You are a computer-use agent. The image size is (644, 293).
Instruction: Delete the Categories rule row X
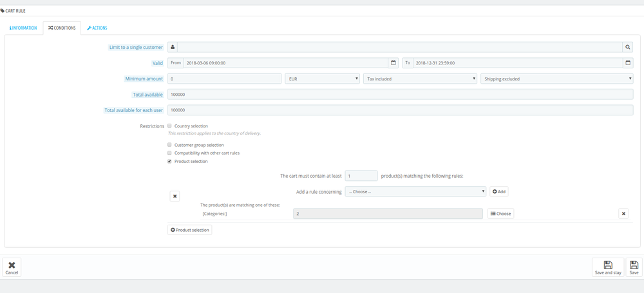coord(623,214)
